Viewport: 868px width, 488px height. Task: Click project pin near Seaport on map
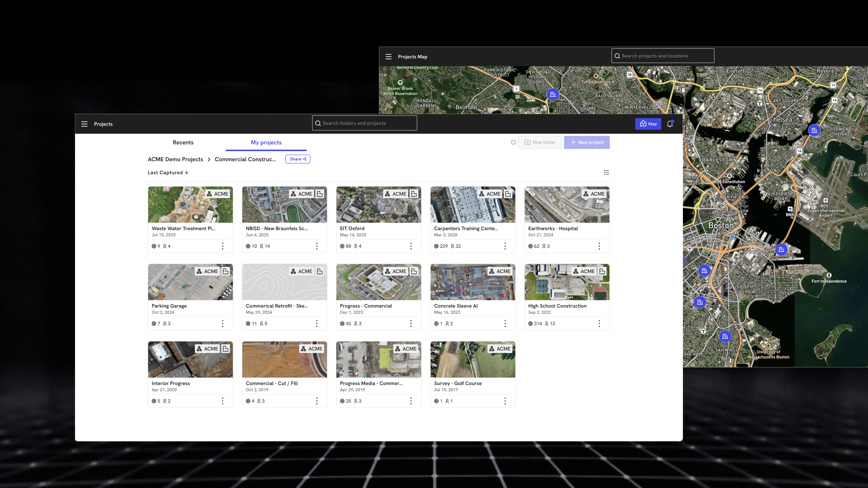[781, 250]
